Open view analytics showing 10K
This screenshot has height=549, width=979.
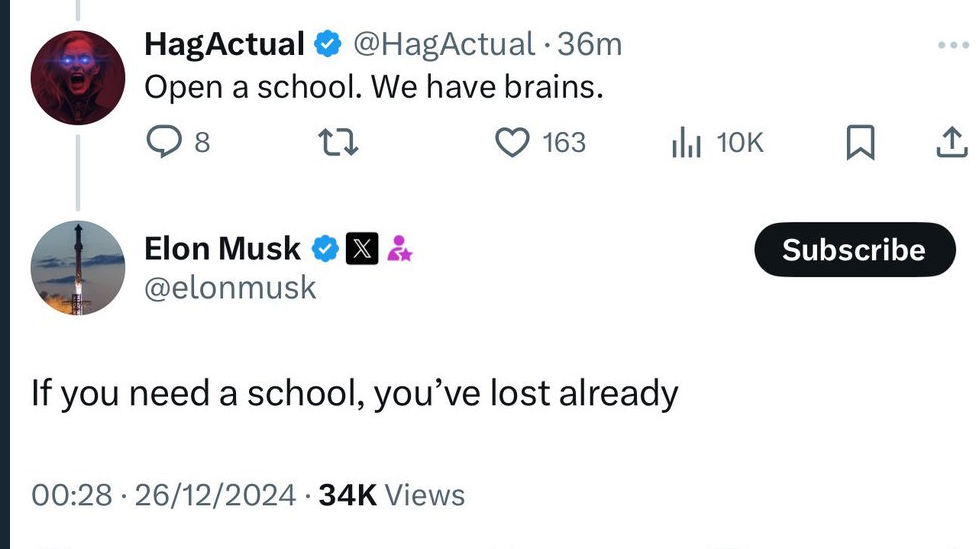(686, 144)
